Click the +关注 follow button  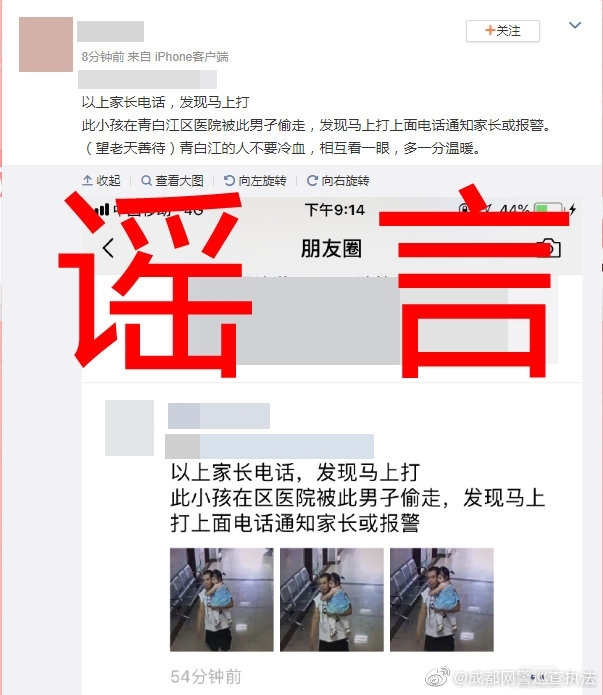(503, 31)
